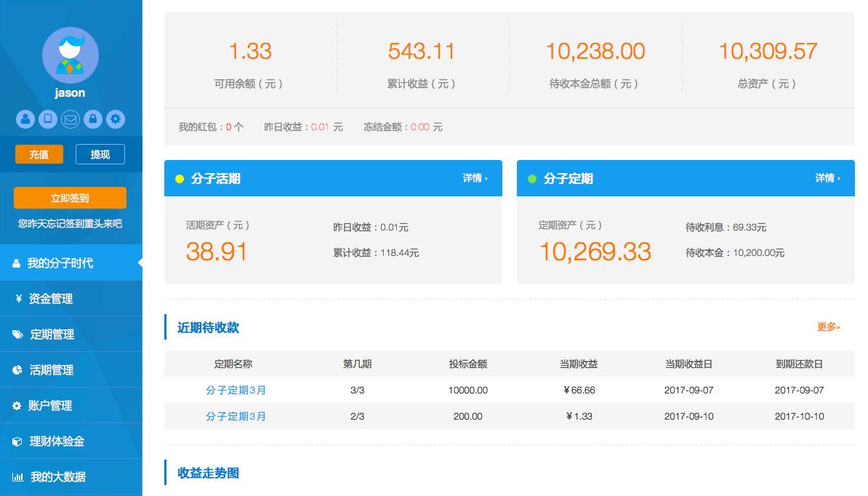Screen dimensions: 868x496
Task: Click the 充值 recharge button
Action: coord(39,154)
